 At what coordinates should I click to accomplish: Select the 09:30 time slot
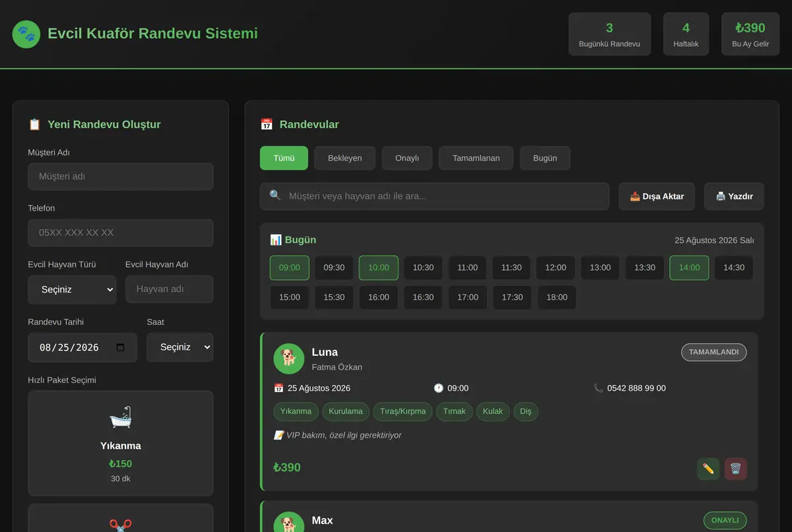click(x=334, y=267)
